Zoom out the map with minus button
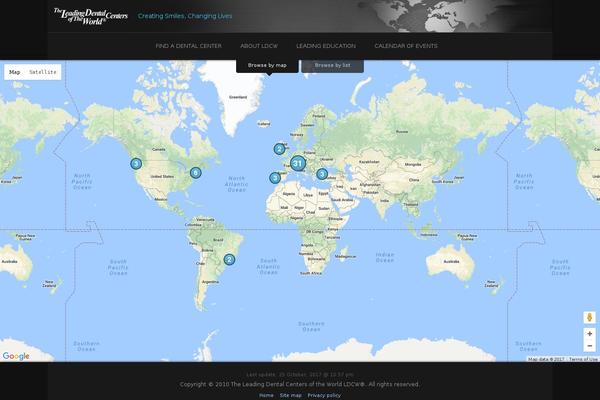600x400 pixels. point(590,346)
